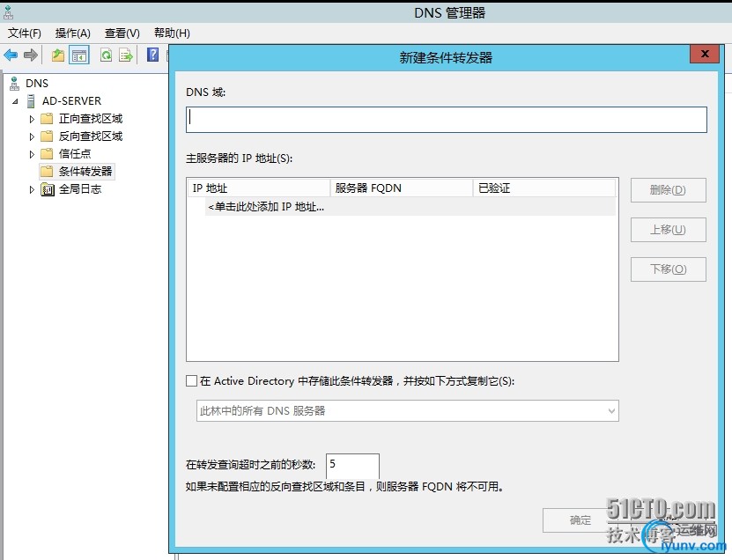This screenshot has height=560, width=732.
Task: Click the 正向查找区域 folder icon
Action: (x=47, y=119)
